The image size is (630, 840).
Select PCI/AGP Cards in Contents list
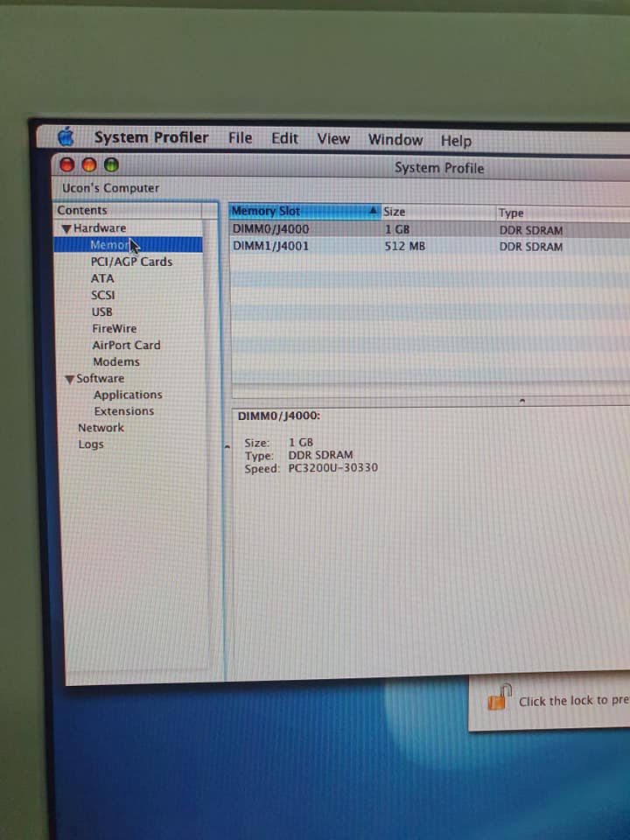tap(131, 262)
